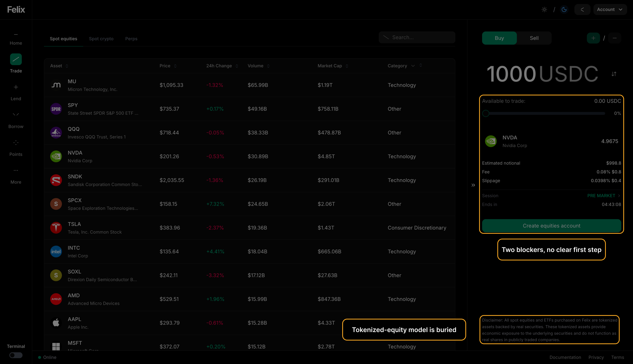Click the SOXL row avatar
Viewport: 633px width, 364px height.
tap(56, 275)
